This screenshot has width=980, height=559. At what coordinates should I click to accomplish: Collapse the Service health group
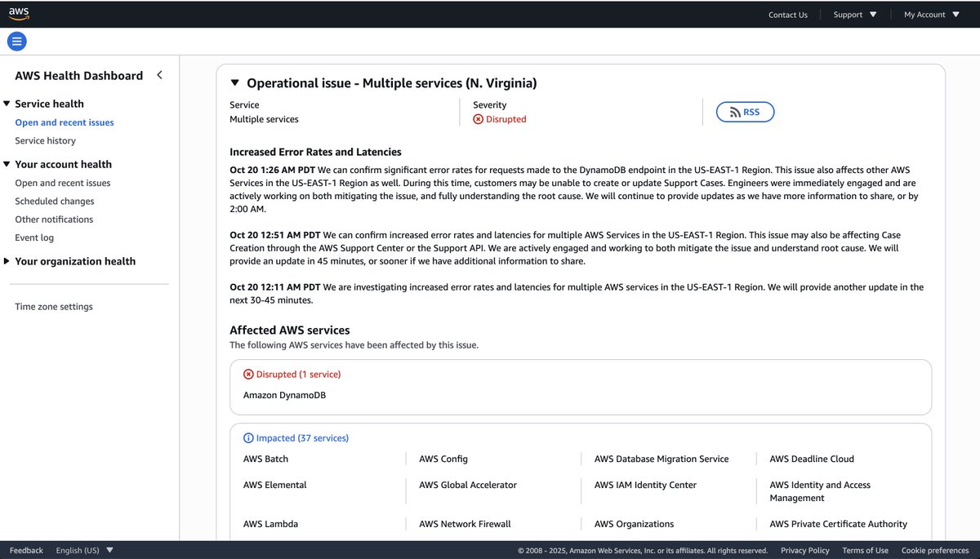pyautogui.click(x=7, y=104)
